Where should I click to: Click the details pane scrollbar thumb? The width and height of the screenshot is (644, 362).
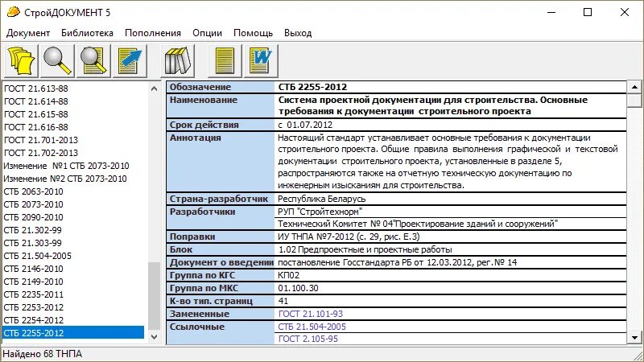click(x=634, y=101)
